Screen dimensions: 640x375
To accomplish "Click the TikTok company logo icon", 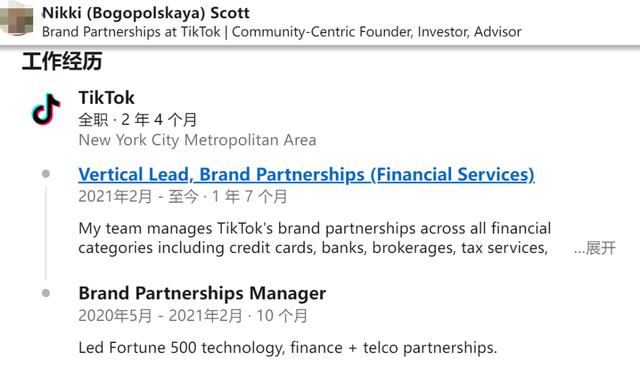I will [46, 109].
